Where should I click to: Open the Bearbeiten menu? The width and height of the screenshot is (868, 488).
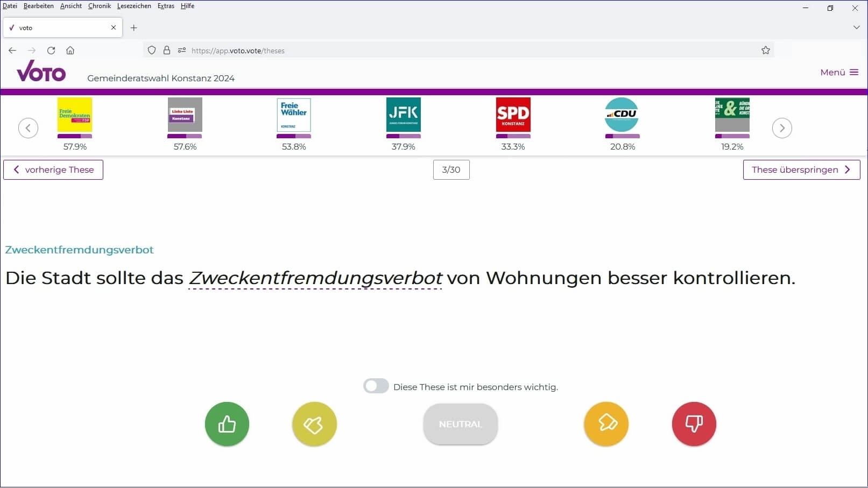point(39,6)
